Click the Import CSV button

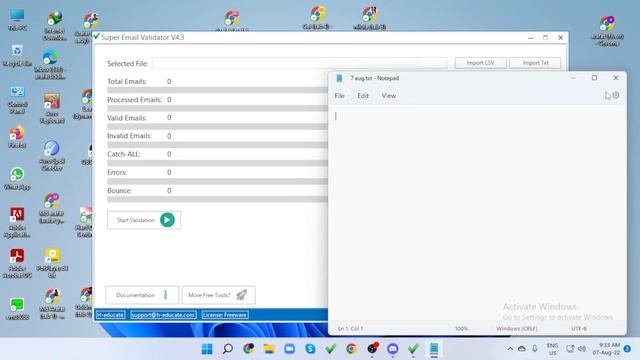[x=480, y=63]
